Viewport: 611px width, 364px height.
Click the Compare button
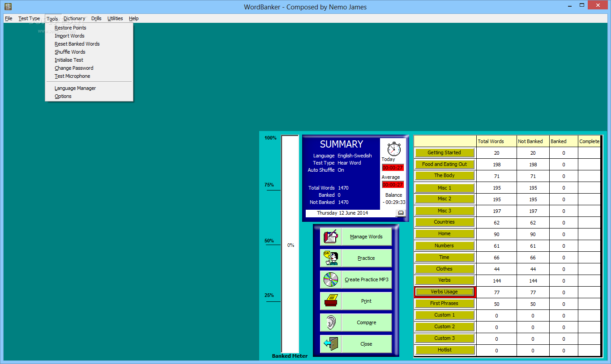point(366,322)
